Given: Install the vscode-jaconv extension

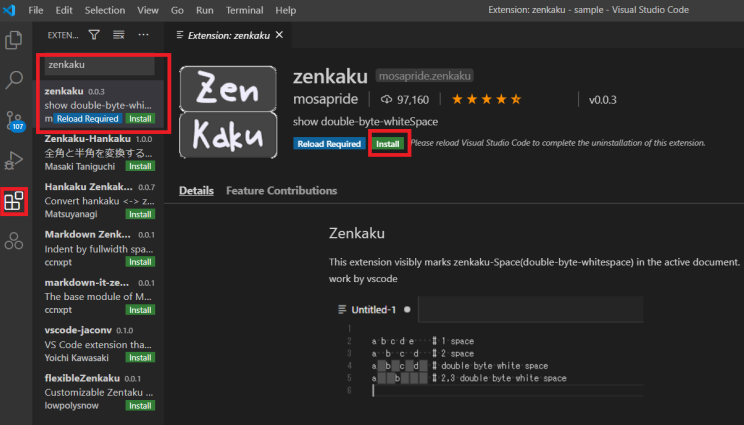Looking at the screenshot, I should 140,358.
